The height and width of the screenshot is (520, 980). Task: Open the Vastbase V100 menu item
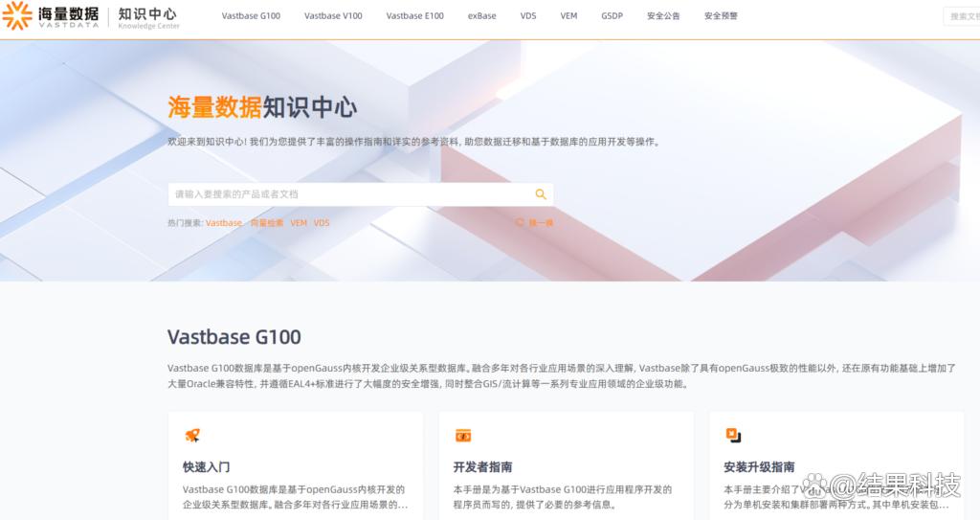(x=333, y=16)
